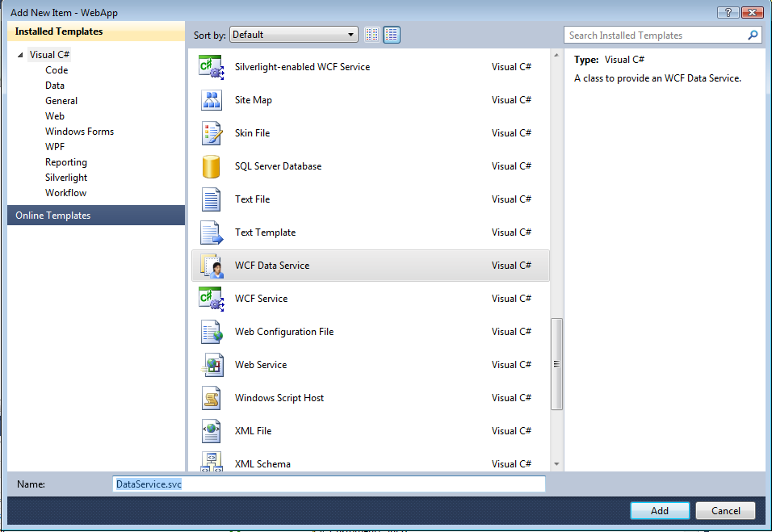Select the Reporting category
772x532 pixels.
pos(66,162)
